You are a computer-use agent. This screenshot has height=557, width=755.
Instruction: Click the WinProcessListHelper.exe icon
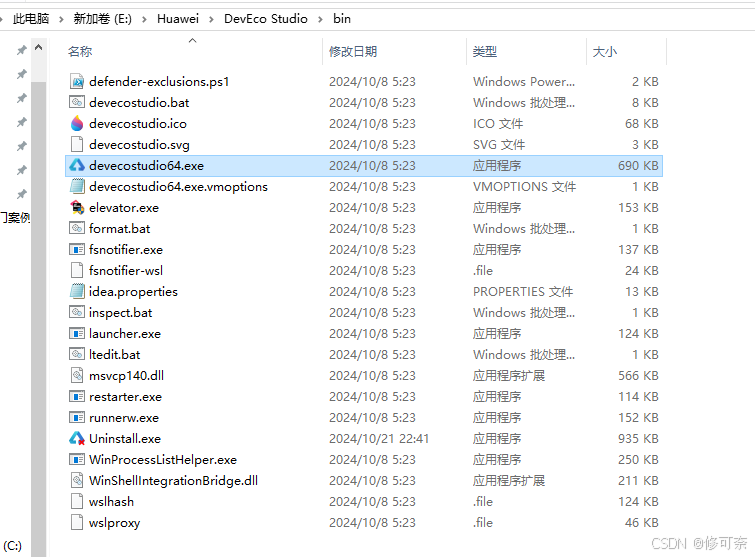tap(77, 459)
